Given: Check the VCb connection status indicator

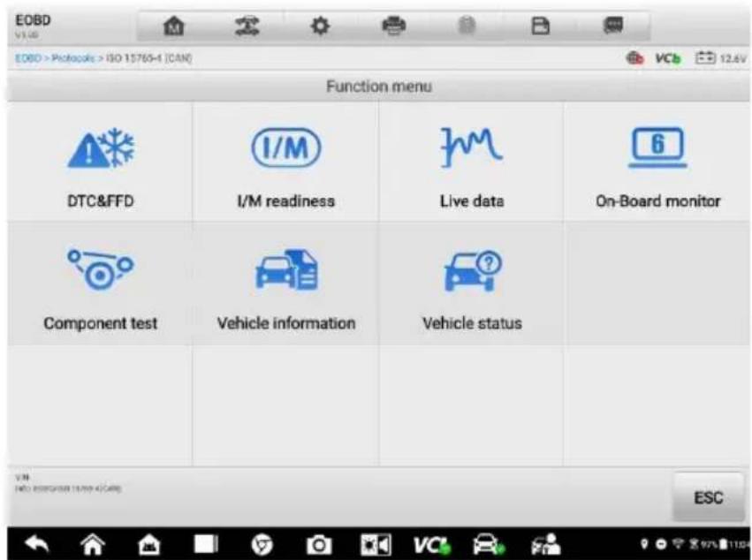Looking at the screenshot, I should [x=668, y=58].
